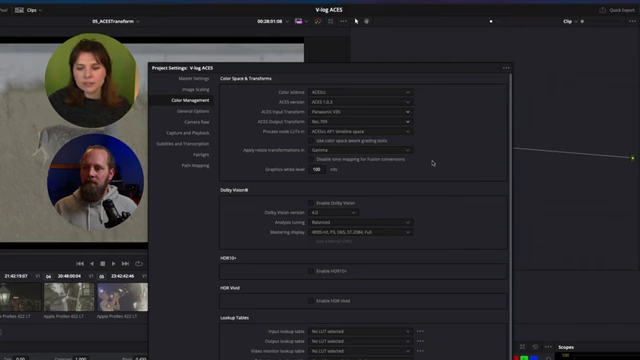Open Subtitles and Transcription section
The width and height of the screenshot is (640, 360).
182,144
